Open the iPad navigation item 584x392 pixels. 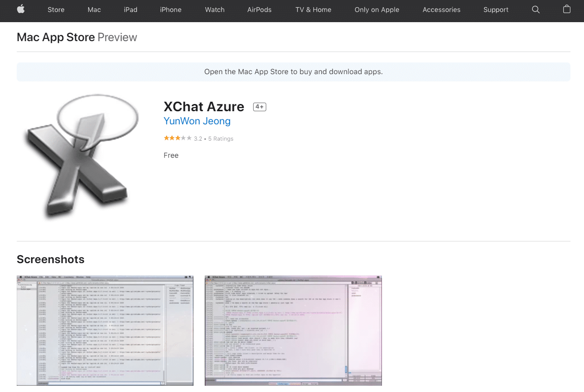(131, 9)
